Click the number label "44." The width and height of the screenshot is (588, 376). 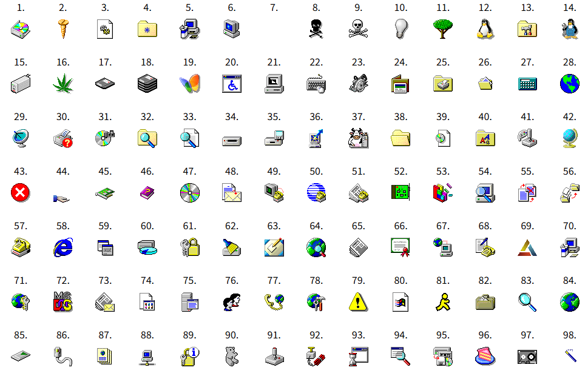(x=63, y=171)
